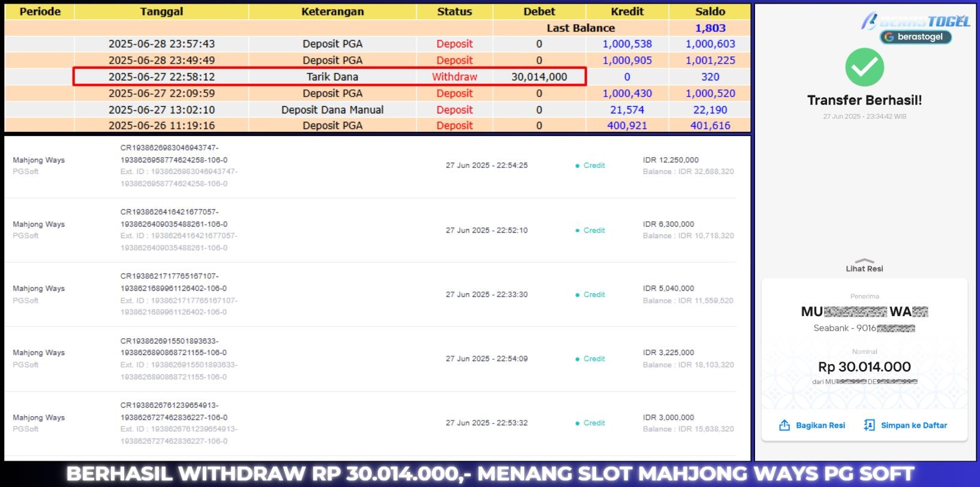Viewport: 980px width, 487px height.
Task: Click nominal Rp 30.014.000 on receipt
Action: [864, 366]
